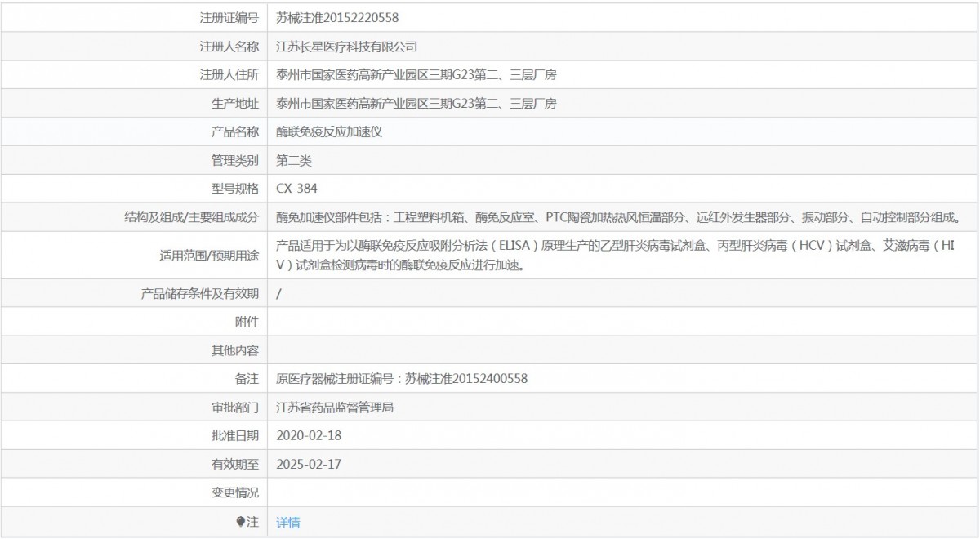Select the product name 酶联免疫反应加速仪

(x=329, y=132)
